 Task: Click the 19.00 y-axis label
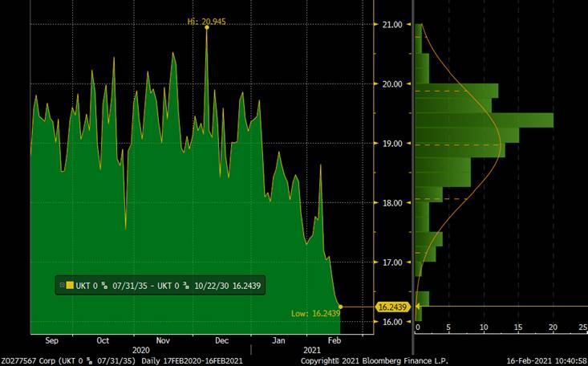click(x=392, y=144)
